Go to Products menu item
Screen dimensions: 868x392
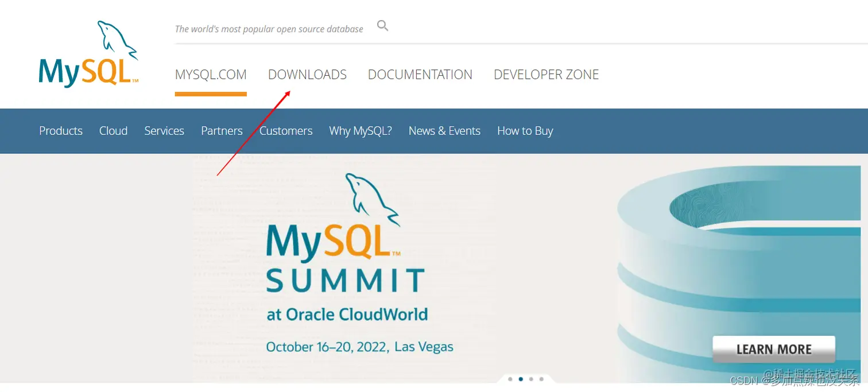click(x=61, y=131)
